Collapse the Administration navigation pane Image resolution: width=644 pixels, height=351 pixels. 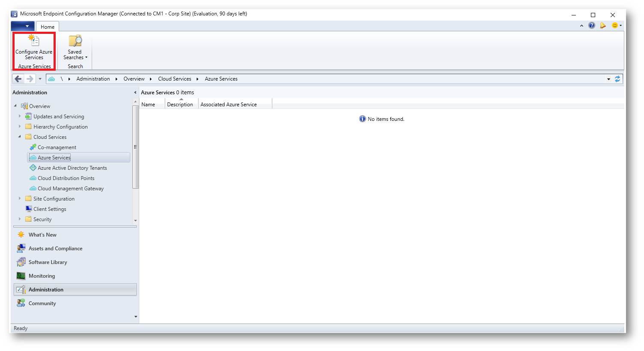tap(135, 93)
